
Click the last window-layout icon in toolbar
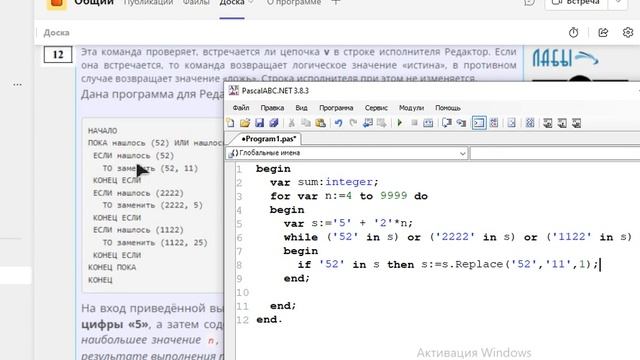pos(576,123)
